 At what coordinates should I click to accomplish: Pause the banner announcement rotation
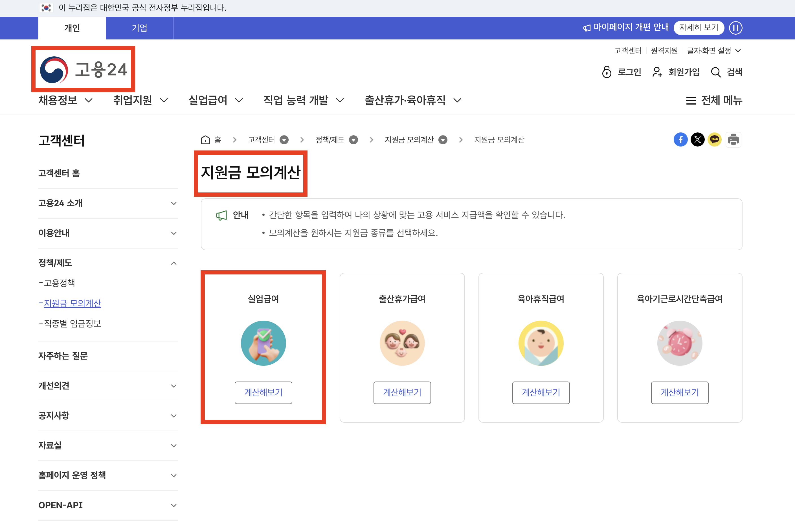point(735,28)
